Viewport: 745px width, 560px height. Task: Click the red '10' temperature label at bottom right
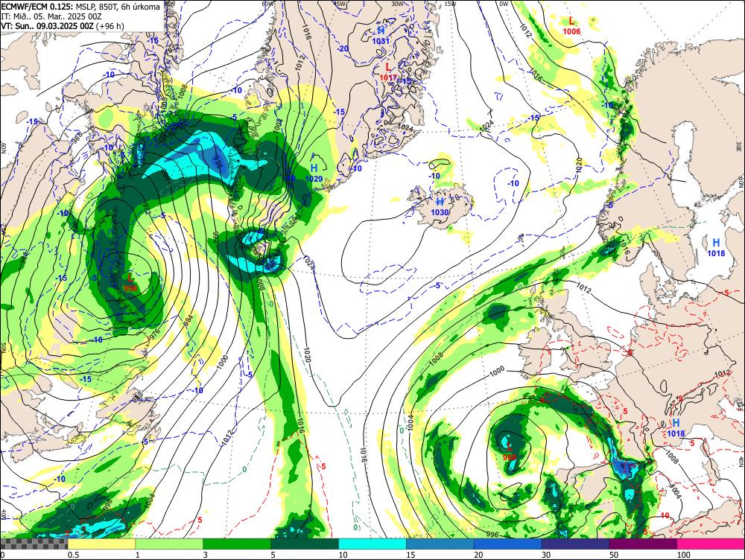pos(665,515)
